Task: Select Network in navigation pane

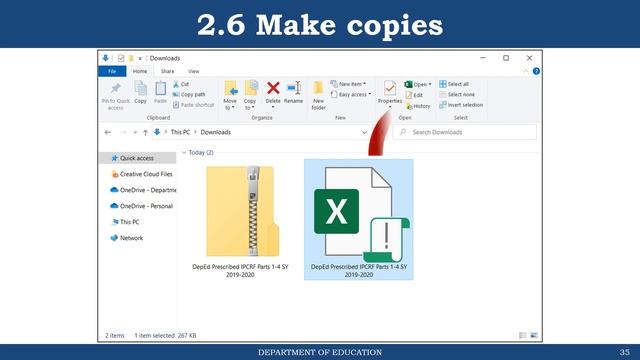Action: point(127,238)
